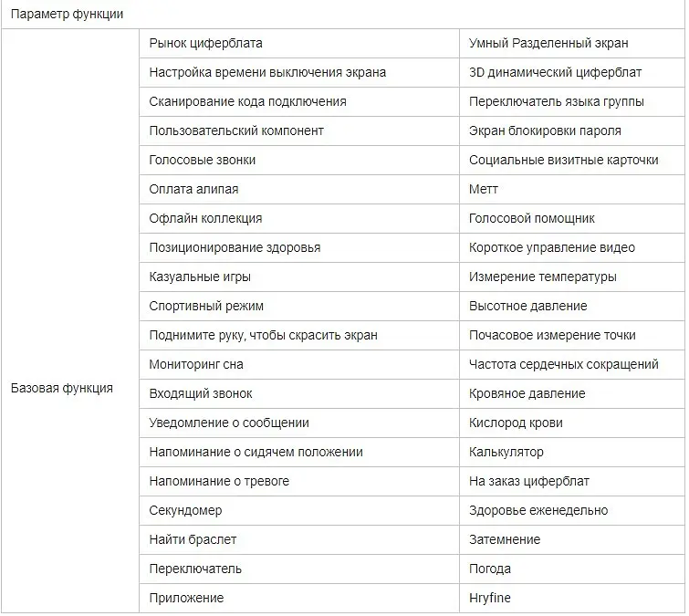
Task: Select the 'Оплата алипая' entry
Action: (193, 190)
